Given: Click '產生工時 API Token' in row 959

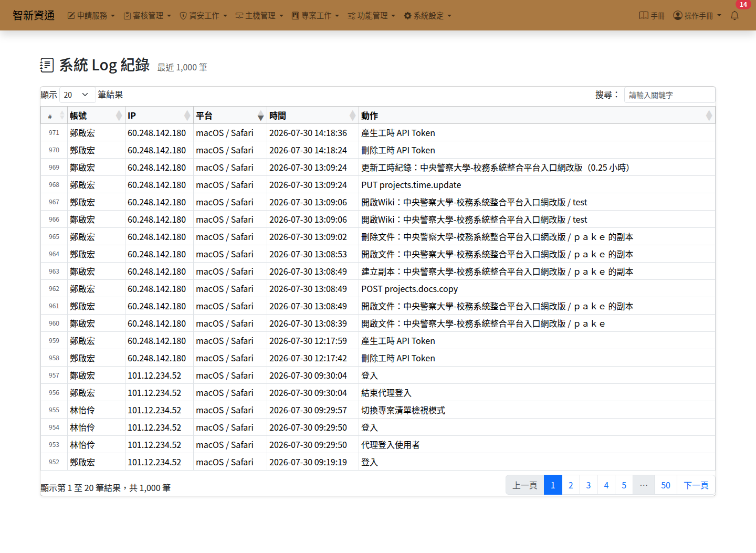Looking at the screenshot, I should coord(398,341).
